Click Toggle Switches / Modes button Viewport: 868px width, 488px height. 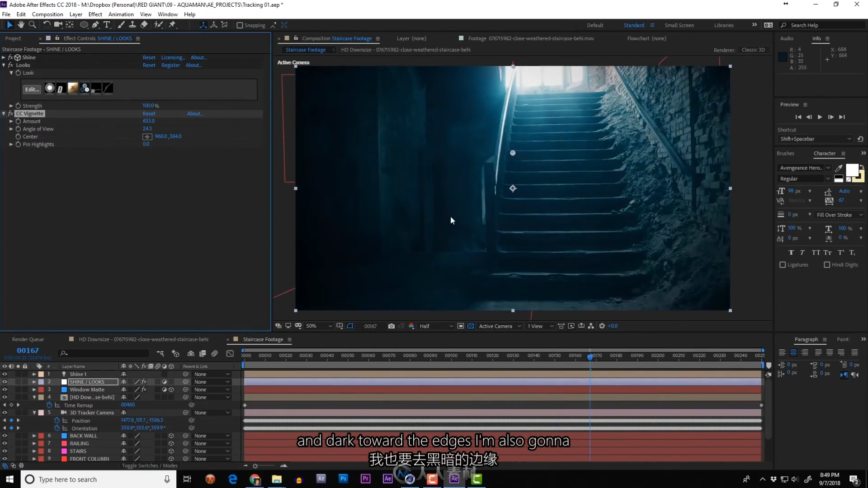pos(150,466)
